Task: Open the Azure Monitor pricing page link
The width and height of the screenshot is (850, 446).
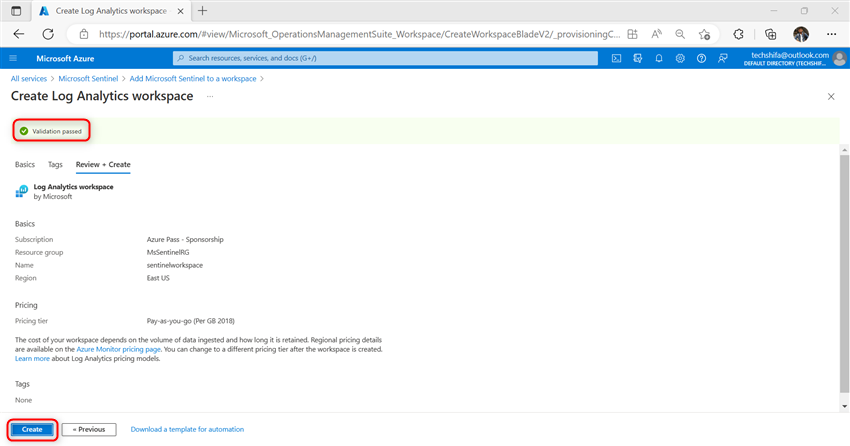Action: pyautogui.click(x=118, y=350)
